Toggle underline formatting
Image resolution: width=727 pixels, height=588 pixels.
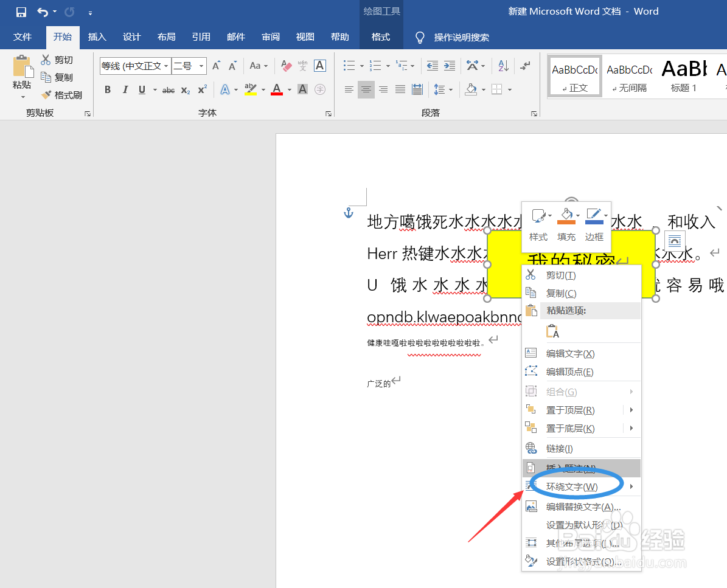[141, 89]
